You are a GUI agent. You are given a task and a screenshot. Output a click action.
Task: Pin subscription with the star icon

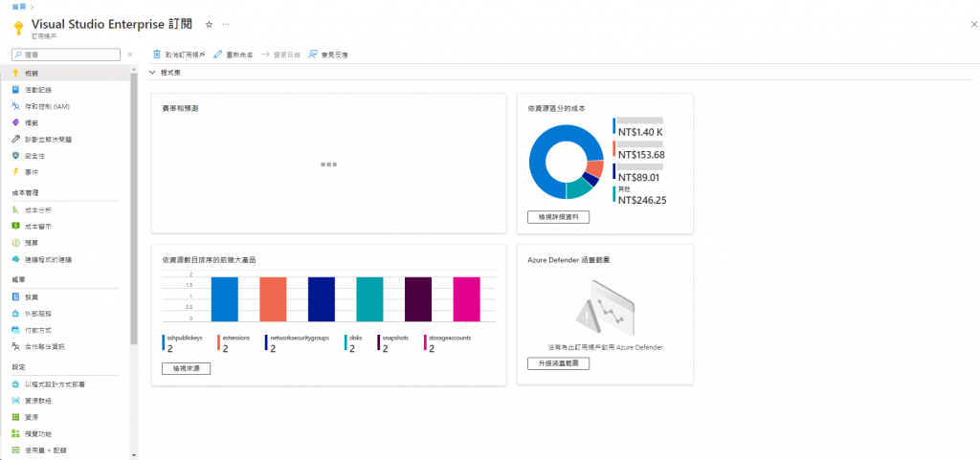click(210, 24)
